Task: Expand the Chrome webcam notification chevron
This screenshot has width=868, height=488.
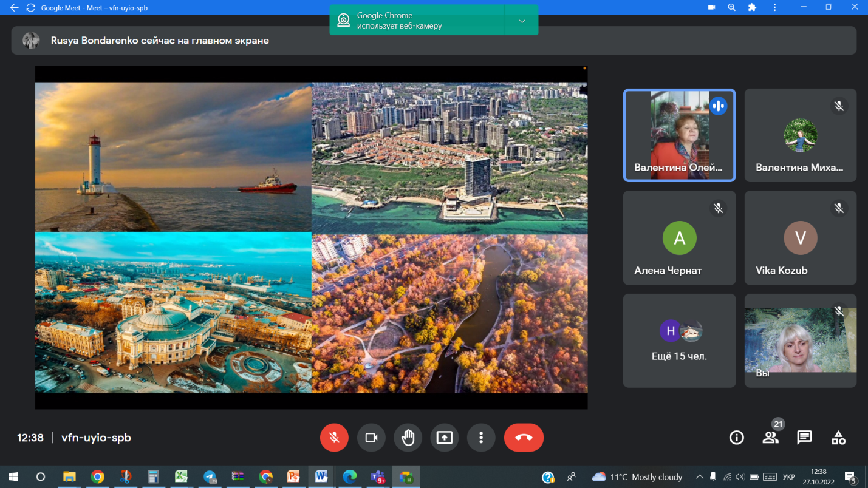Action: point(522,21)
